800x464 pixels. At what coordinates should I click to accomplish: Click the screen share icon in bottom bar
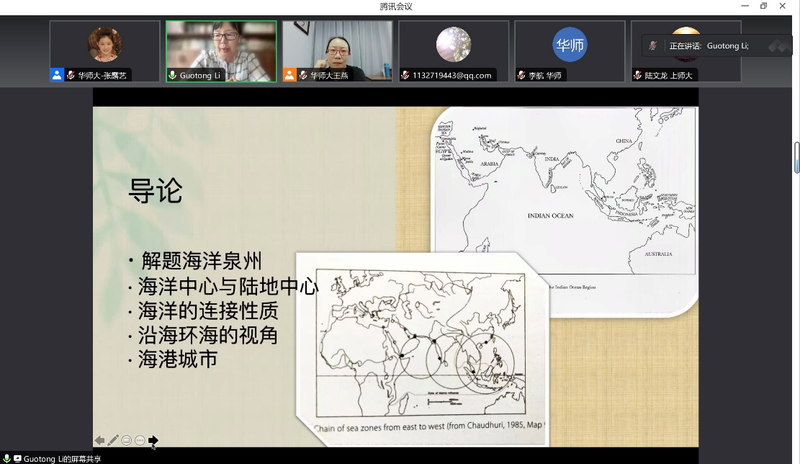pos(17,458)
